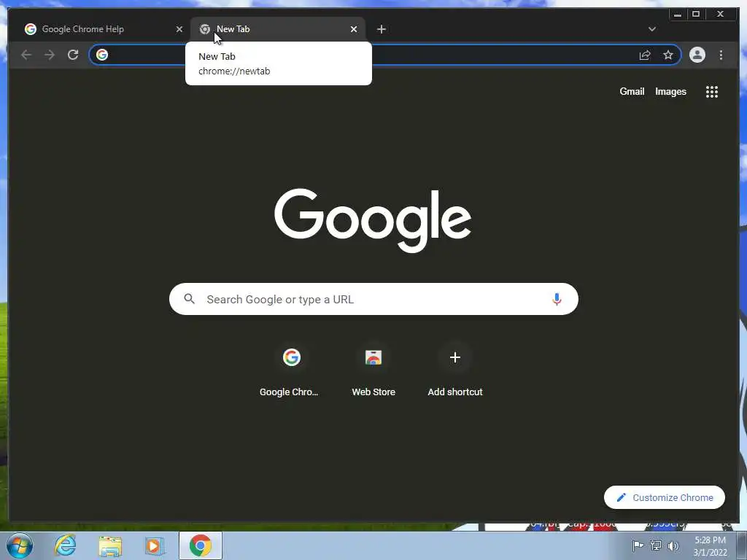Viewport: 747px width, 560px height.
Task: Click the Customize Chrome button
Action: coord(664,497)
